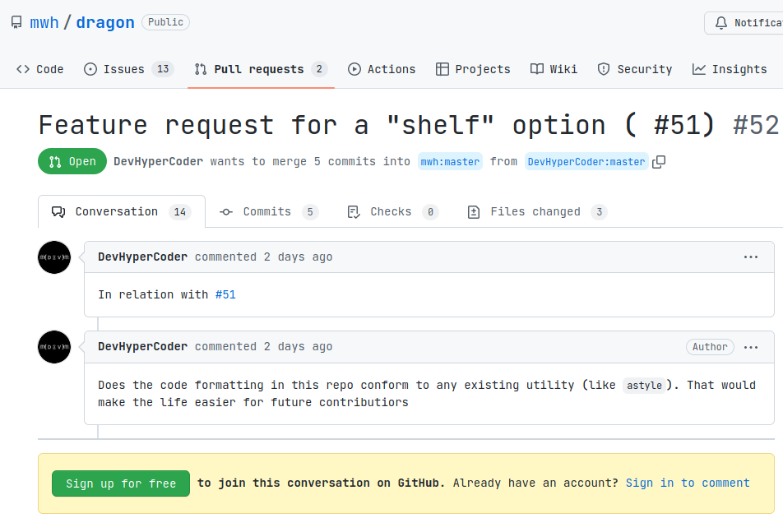Open the Code tab
Viewport: 783px width, 532px height.
[x=39, y=69]
